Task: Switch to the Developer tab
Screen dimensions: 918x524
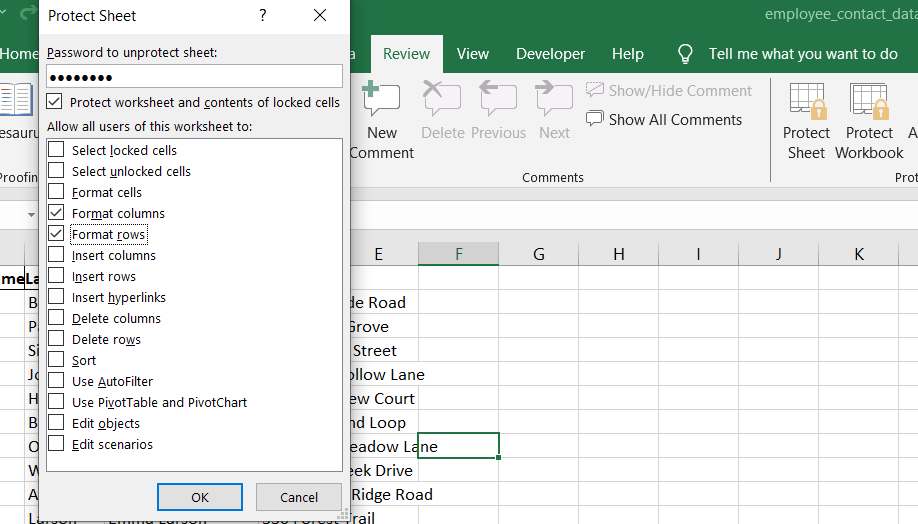Action: point(550,54)
